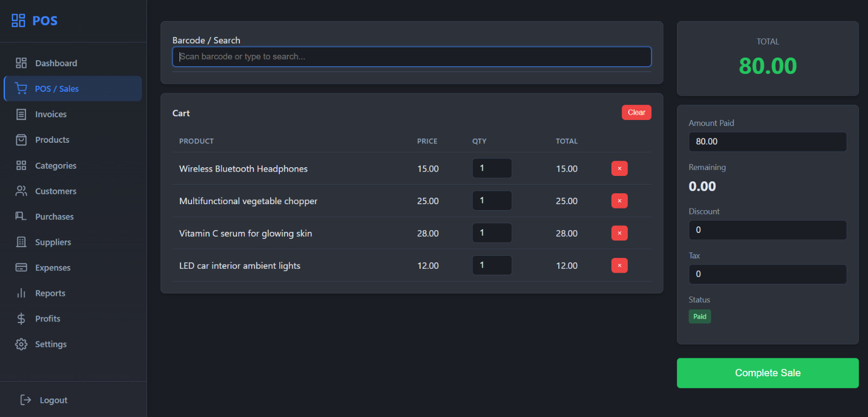
Task: Go to Suppliers page
Action: click(73, 242)
